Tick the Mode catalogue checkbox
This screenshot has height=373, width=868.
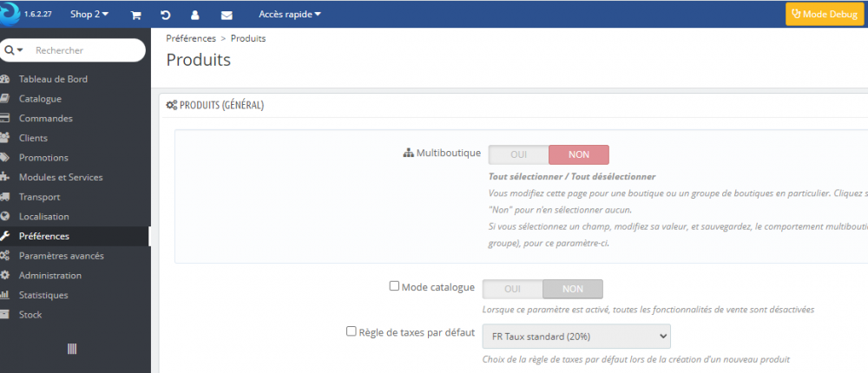(x=394, y=286)
